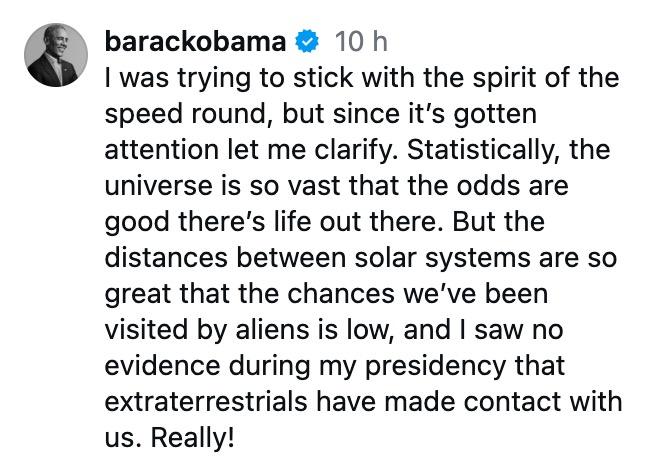Click the "10 h" comment timestamp

point(361,42)
